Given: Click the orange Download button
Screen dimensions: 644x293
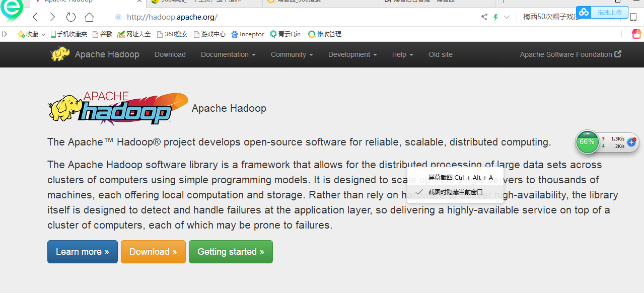Looking at the screenshot, I should [x=153, y=252].
